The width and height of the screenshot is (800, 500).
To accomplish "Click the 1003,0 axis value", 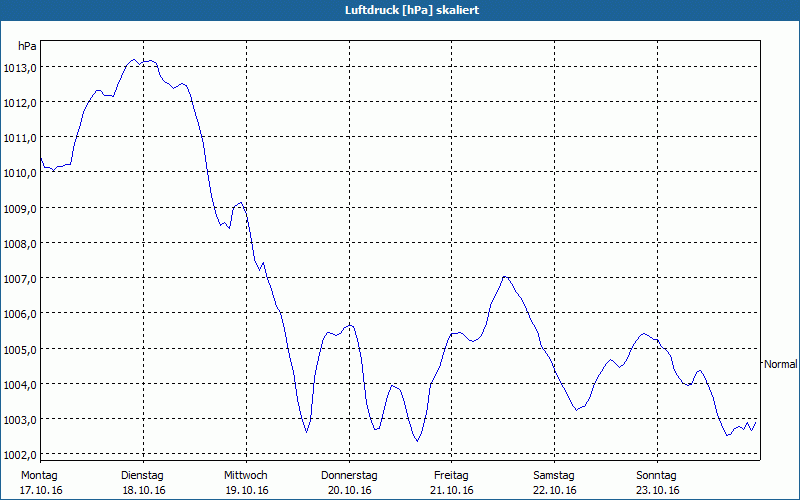I will 20,420.
